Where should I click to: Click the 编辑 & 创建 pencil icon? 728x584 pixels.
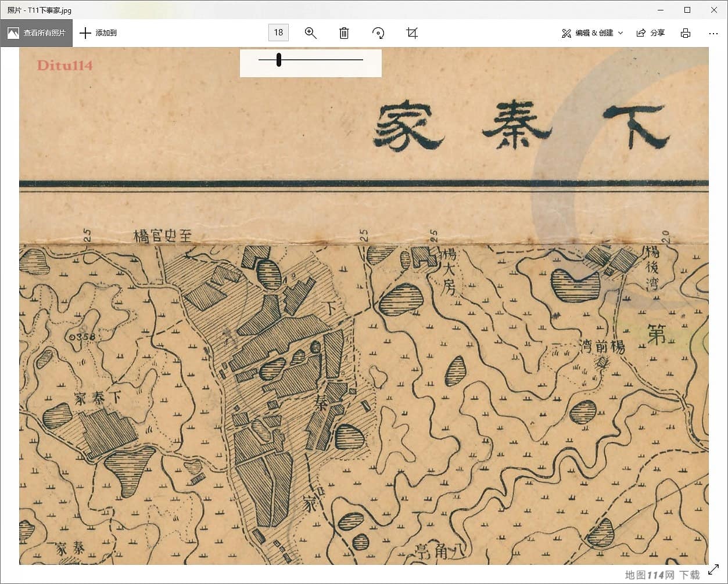pyautogui.click(x=566, y=33)
